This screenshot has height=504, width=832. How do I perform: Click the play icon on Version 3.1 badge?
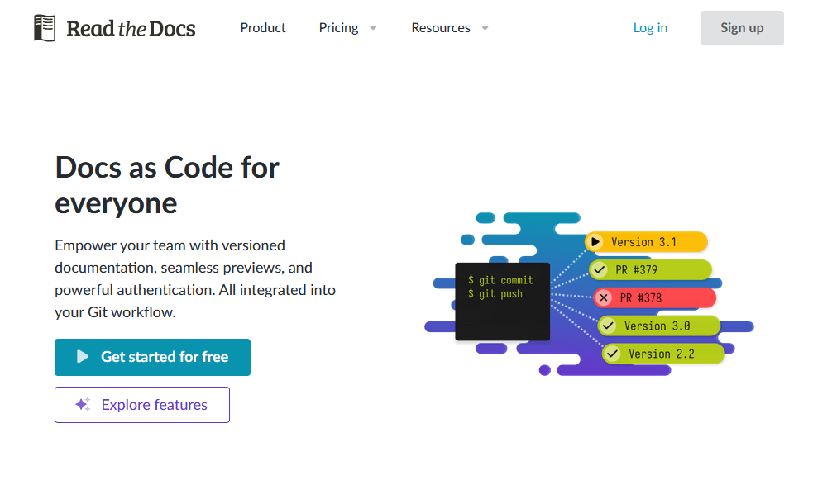pos(595,242)
